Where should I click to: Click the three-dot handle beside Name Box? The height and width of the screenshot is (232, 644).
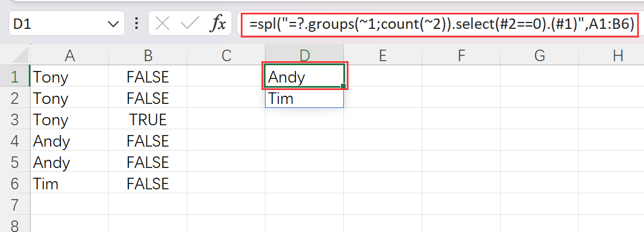click(137, 24)
